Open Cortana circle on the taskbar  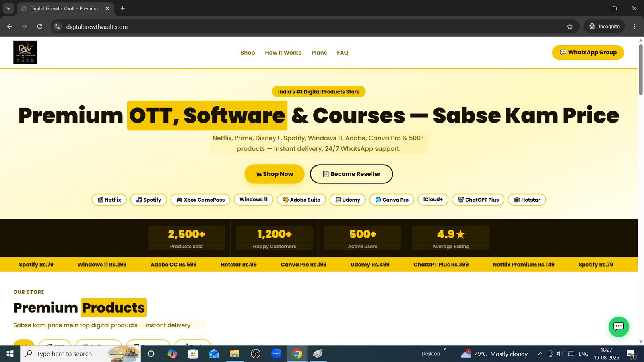pos(151,354)
